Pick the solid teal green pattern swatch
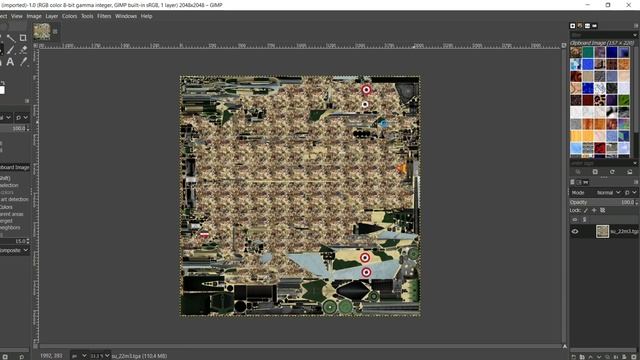This screenshot has width=640, height=360. (588, 52)
